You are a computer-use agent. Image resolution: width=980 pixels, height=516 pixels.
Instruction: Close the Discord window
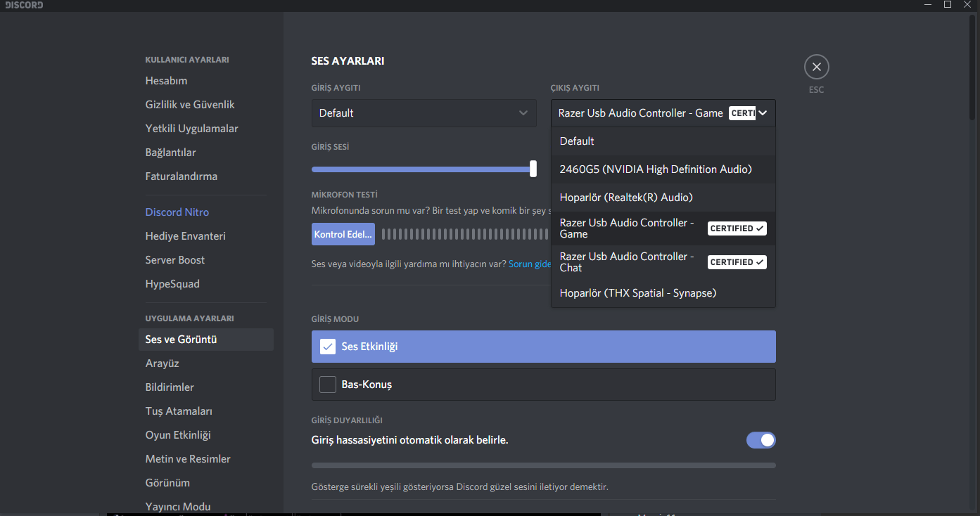967,5
